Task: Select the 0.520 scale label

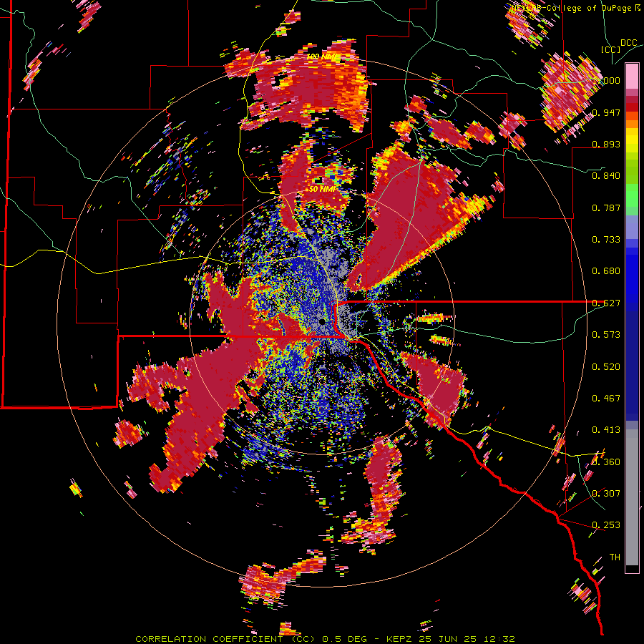Action: [606, 367]
